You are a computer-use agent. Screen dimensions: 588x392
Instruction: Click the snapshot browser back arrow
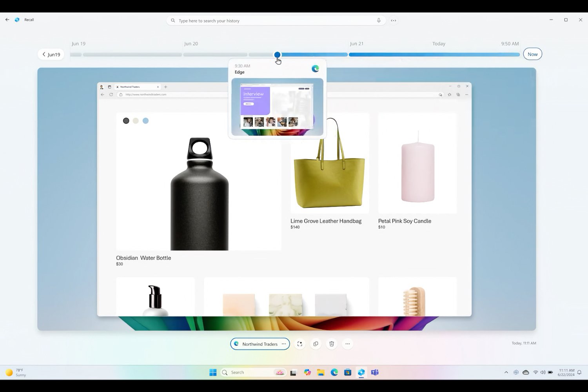(x=103, y=94)
